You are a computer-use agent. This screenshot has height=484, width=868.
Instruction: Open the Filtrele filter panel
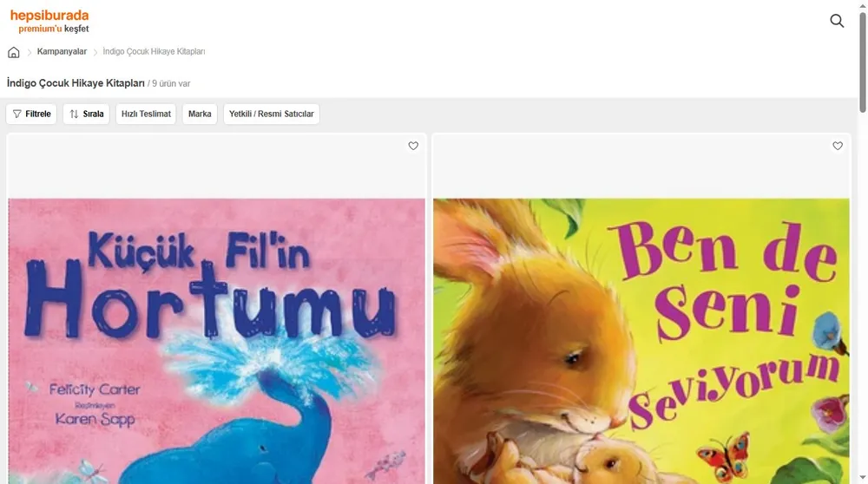pos(31,114)
